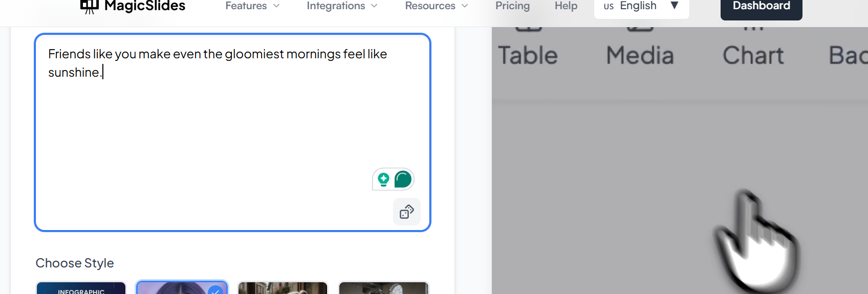868x294 pixels.
Task: Pick the third style thumbnail with street scene
Action: (x=283, y=288)
